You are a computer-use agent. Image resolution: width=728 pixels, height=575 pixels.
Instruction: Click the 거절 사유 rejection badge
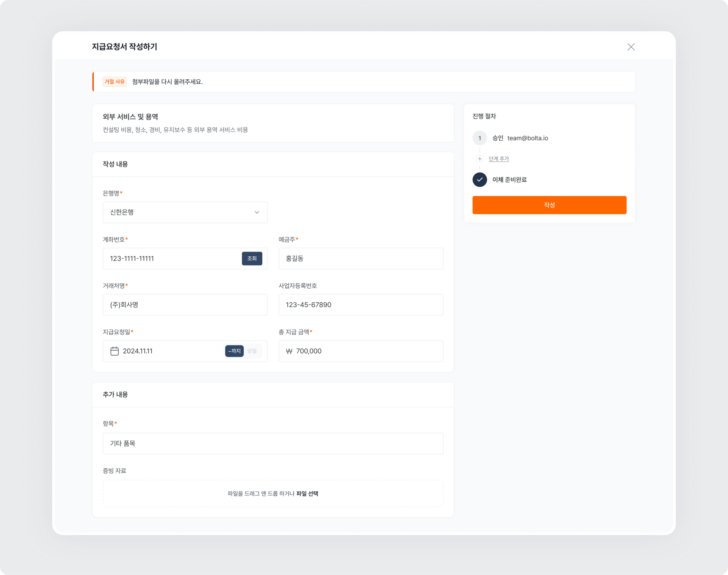coord(114,82)
